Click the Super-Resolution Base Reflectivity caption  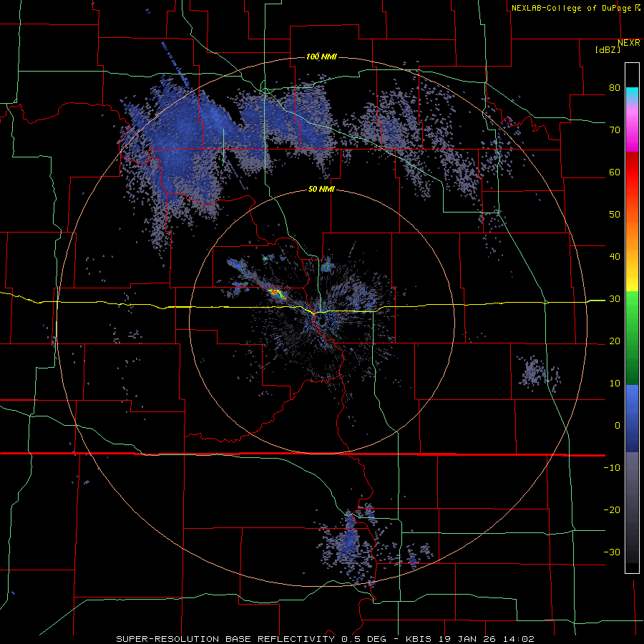[x=325, y=639]
